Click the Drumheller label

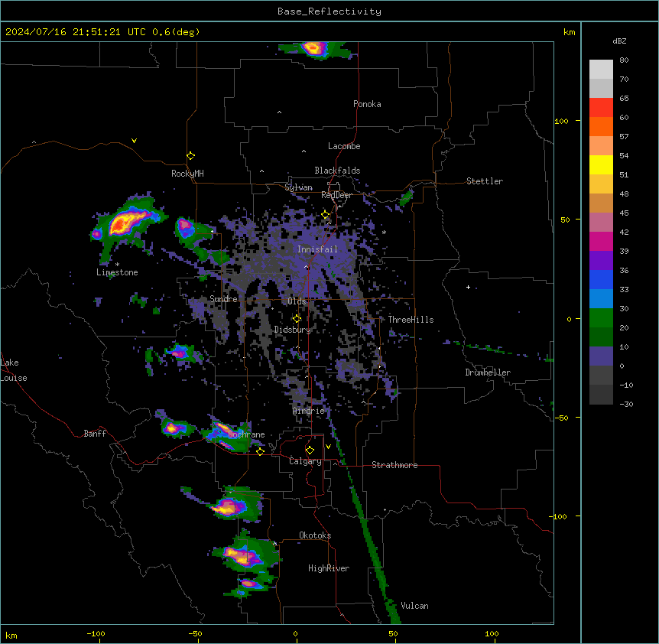[488, 372]
